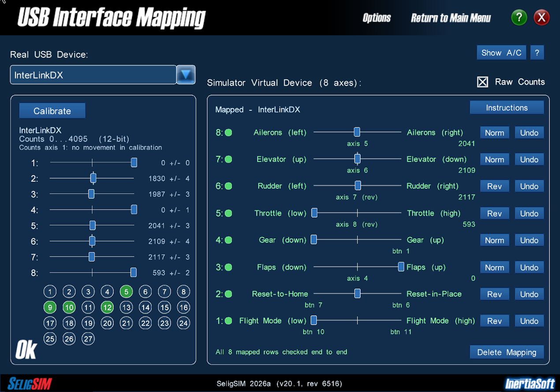Toggle Norm button for Gear row
The height and width of the screenshot is (392, 560).
[495, 240]
